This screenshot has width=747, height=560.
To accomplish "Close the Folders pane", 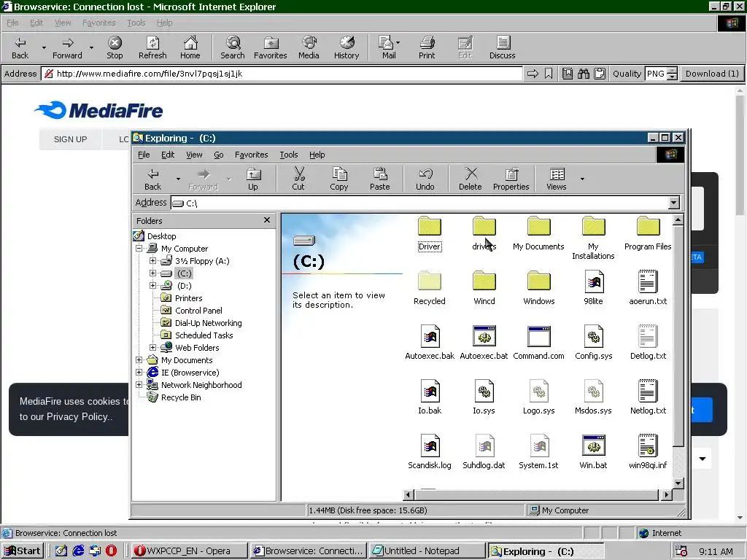I will coord(267,220).
